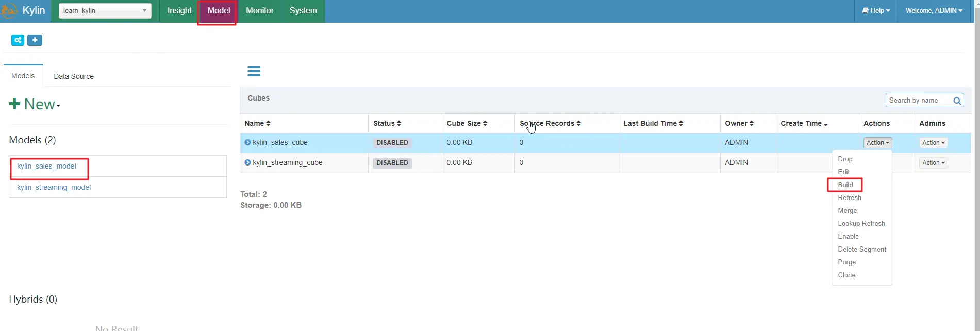Click the Kylin logo icon
The image size is (980, 331).
[9, 10]
